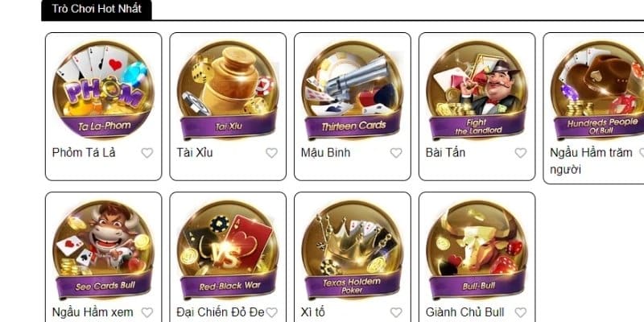This screenshot has height=322, width=644.
Task: Click the Mậu Binh game title
Action: pos(326,153)
